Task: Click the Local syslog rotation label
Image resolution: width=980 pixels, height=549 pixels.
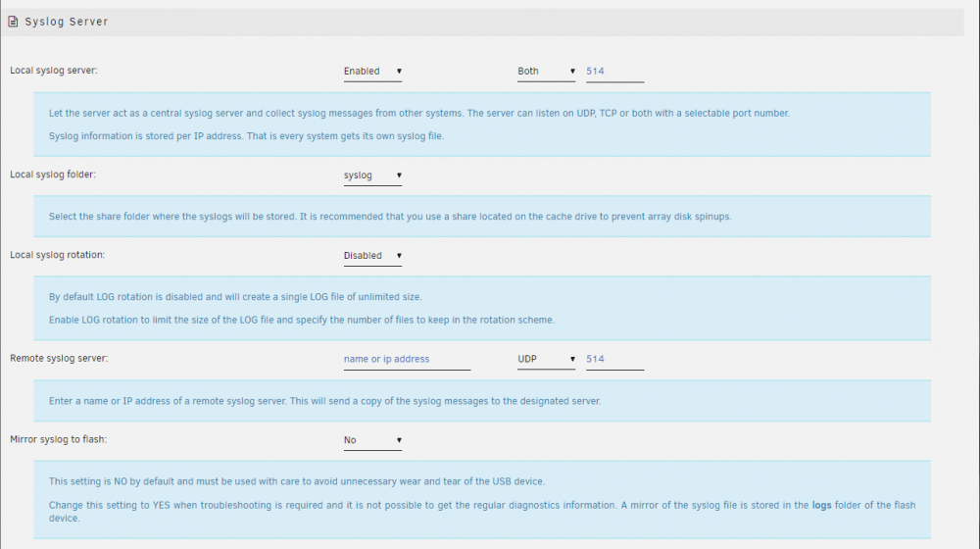Action: (x=58, y=255)
